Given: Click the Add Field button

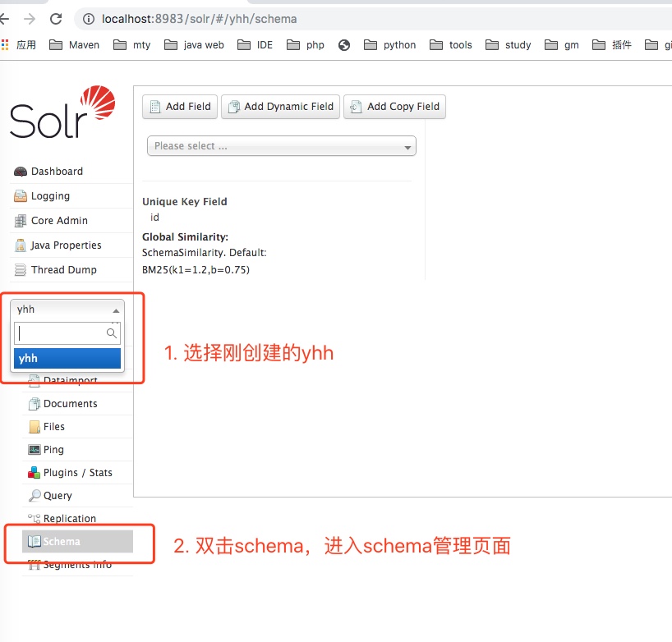Looking at the screenshot, I should pyautogui.click(x=179, y=106).
